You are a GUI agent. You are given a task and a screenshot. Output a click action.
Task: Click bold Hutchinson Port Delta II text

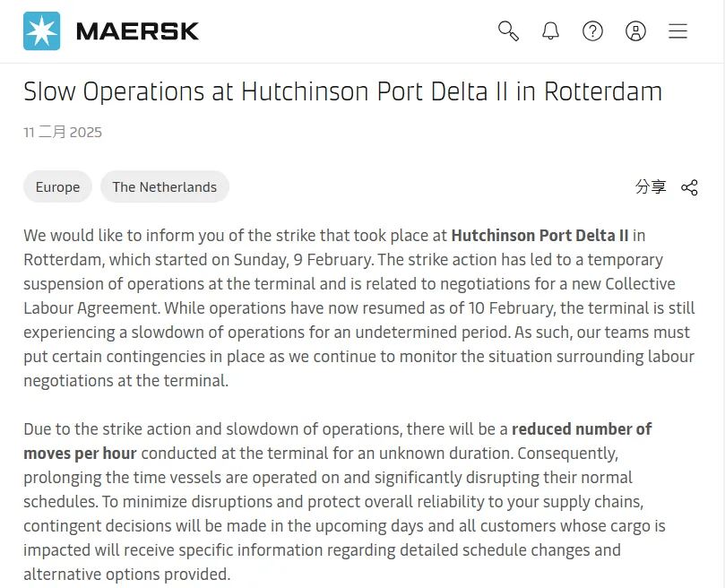[x=539, y=236]
